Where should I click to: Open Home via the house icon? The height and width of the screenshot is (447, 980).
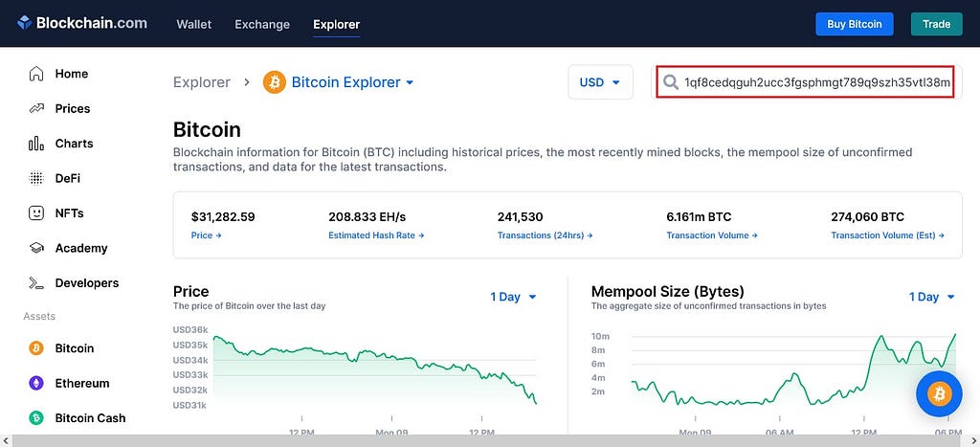[x=36, y=74]
